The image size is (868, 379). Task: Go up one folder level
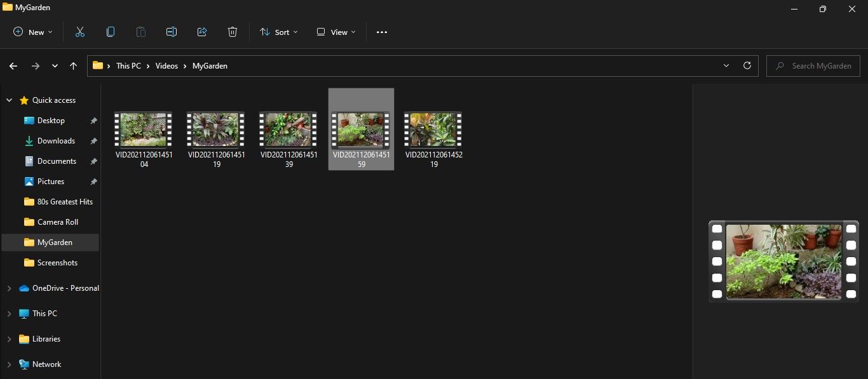coord(74,65)
